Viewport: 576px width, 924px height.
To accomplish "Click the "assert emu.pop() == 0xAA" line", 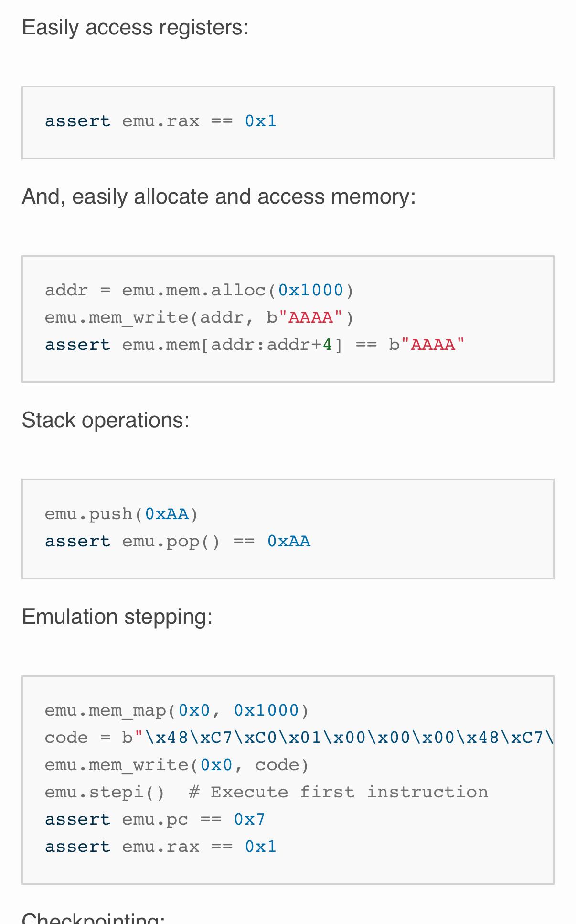I will [x=177, y=542].
